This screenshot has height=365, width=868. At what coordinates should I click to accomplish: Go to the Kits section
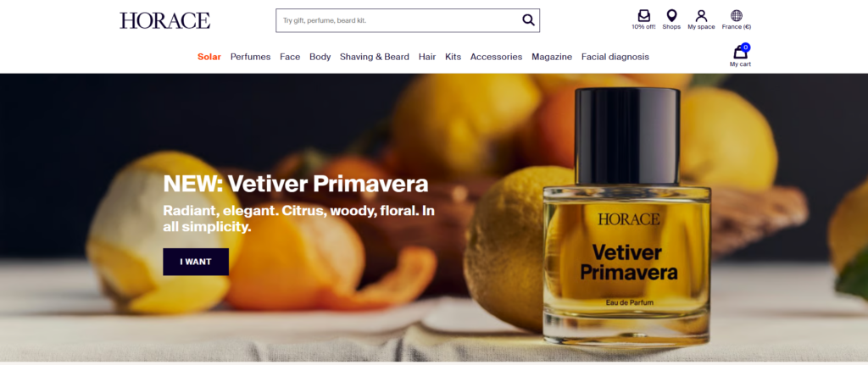[x=453, y=57]
